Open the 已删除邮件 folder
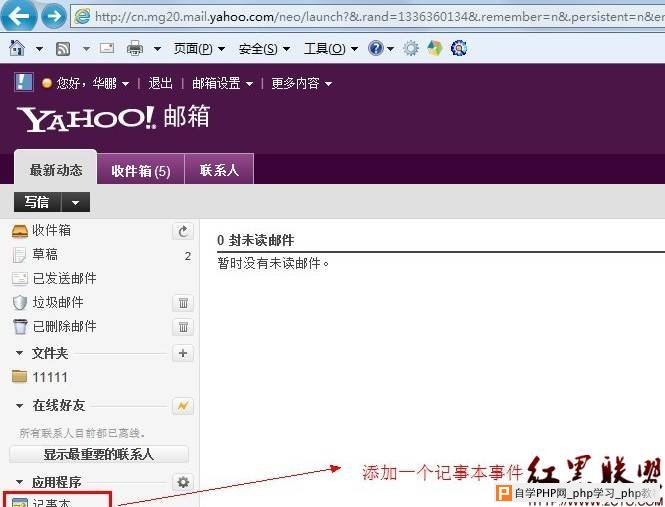The width and height of the screenshot is (665, 507). 64,327
